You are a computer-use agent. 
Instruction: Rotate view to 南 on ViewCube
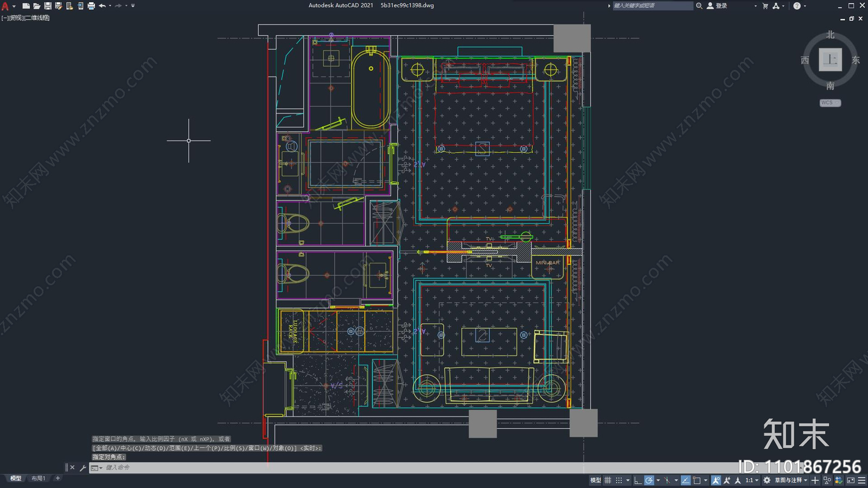[830, 86]
